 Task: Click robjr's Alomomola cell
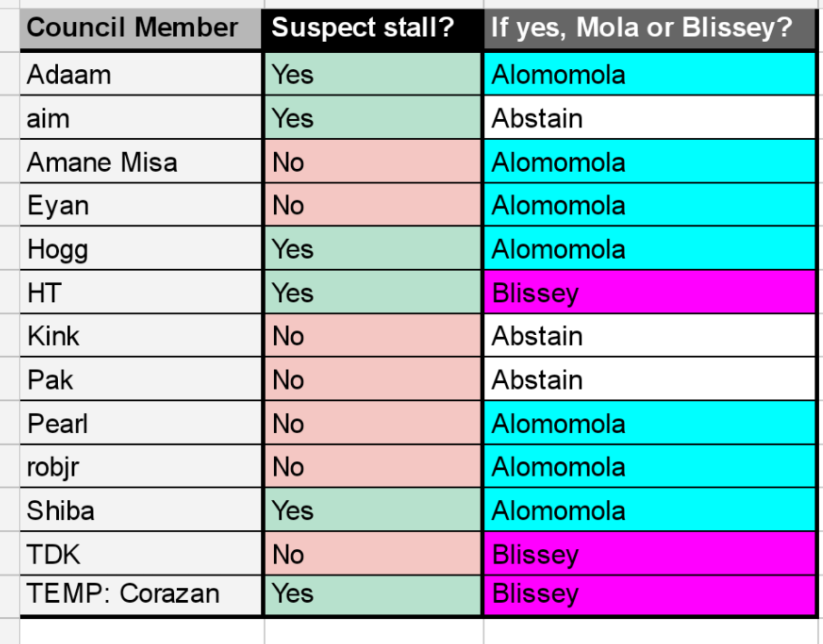pos(649,466)
